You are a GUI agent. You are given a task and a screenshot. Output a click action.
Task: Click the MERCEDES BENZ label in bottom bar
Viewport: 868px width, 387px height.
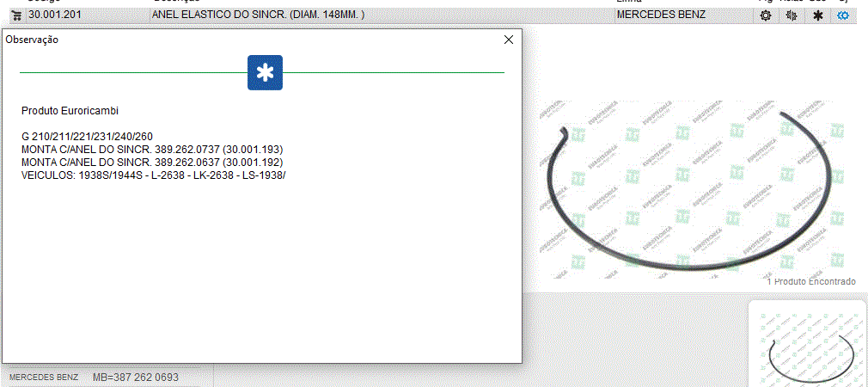44,378
